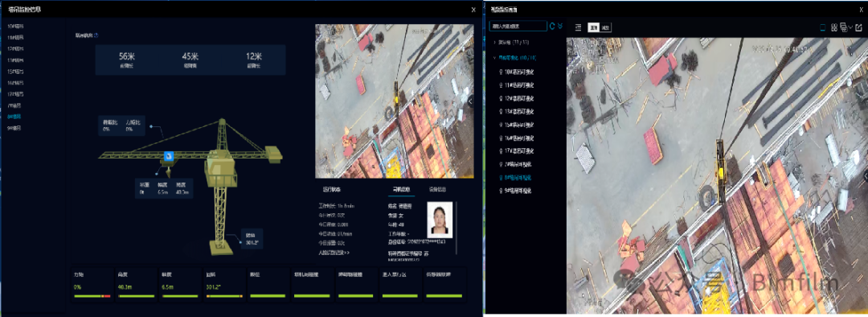This screenshot has width=868, height=317.
Task: Click the refresh icon beside search box
Action: [x=552, y=26]
